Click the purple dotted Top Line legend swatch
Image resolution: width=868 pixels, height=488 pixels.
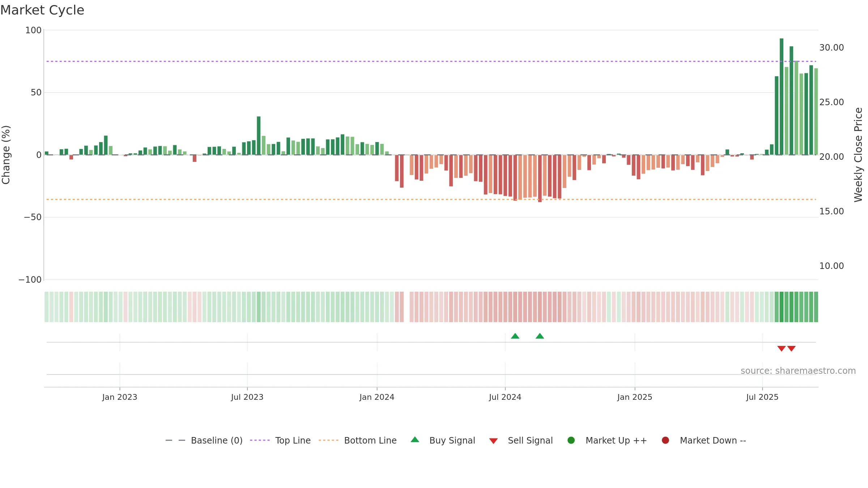click(260, 440)
